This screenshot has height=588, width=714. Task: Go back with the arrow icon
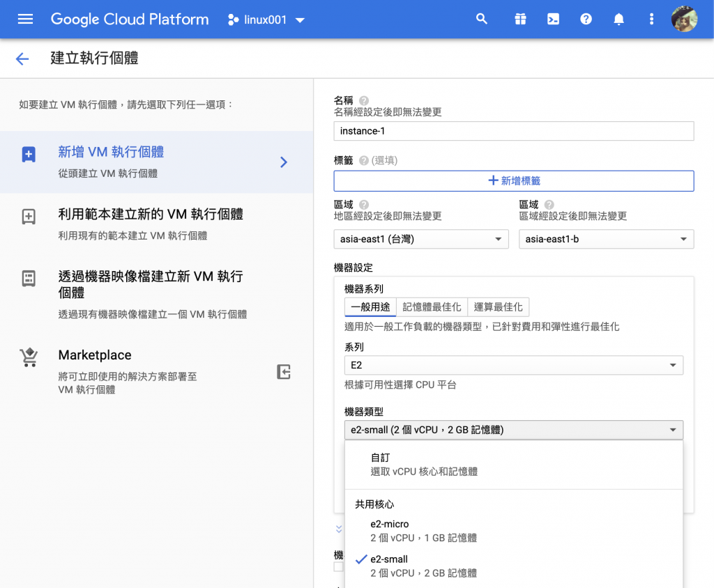pyautogui.click(x=22, y=59)
